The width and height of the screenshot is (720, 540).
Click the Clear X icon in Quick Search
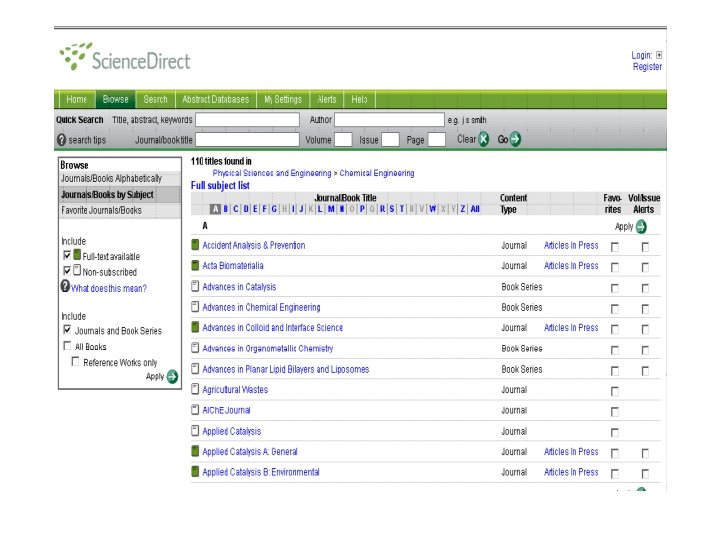tap(484, 139)
